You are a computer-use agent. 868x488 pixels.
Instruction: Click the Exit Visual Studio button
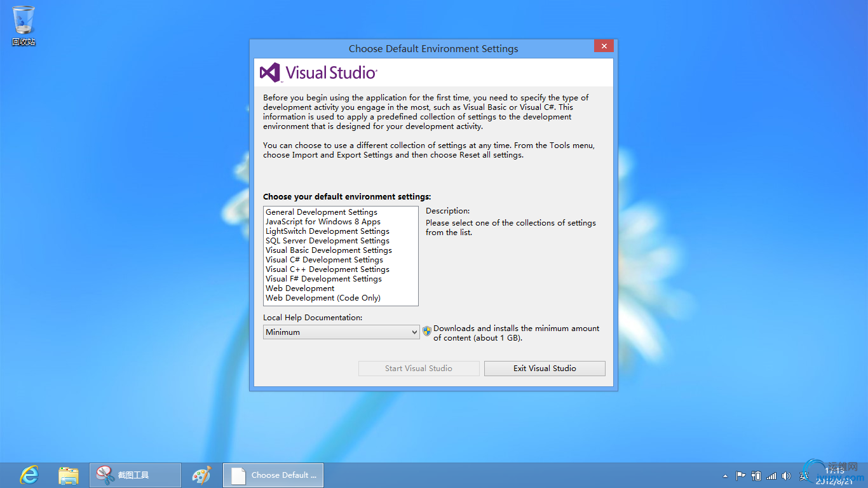click(x=545, y=369)
